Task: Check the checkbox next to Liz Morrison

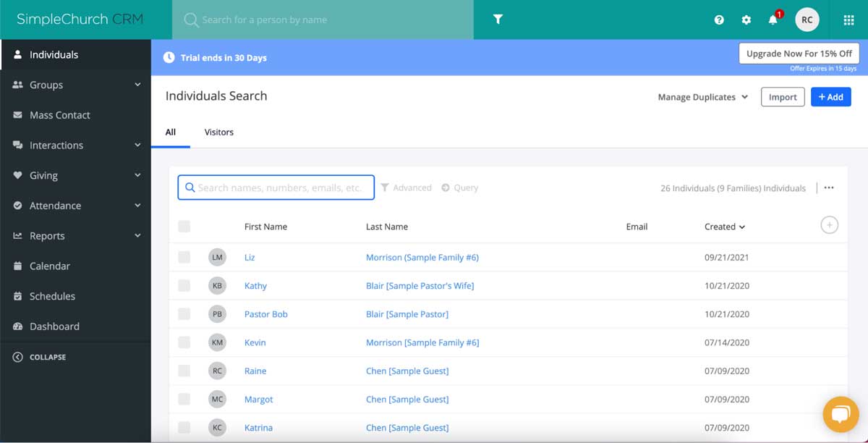Action: [184, 257]
